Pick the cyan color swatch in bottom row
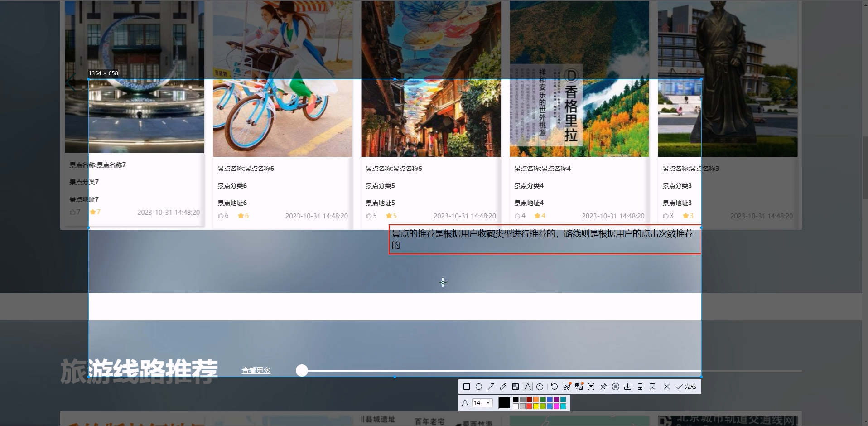 pos(563,406)
